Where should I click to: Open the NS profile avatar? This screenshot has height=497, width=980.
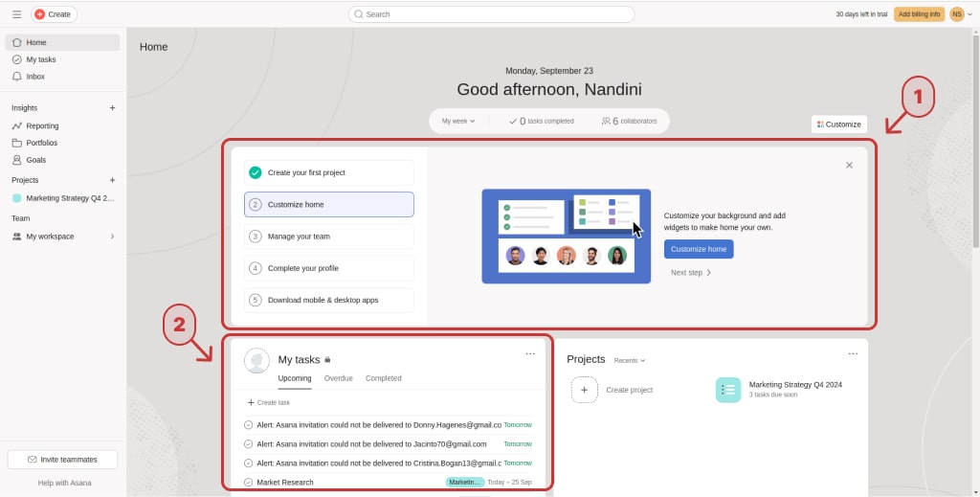click(957, 14)
